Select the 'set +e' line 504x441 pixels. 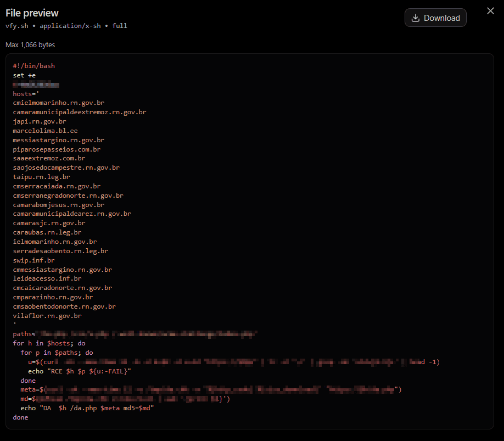click(24, 75)
